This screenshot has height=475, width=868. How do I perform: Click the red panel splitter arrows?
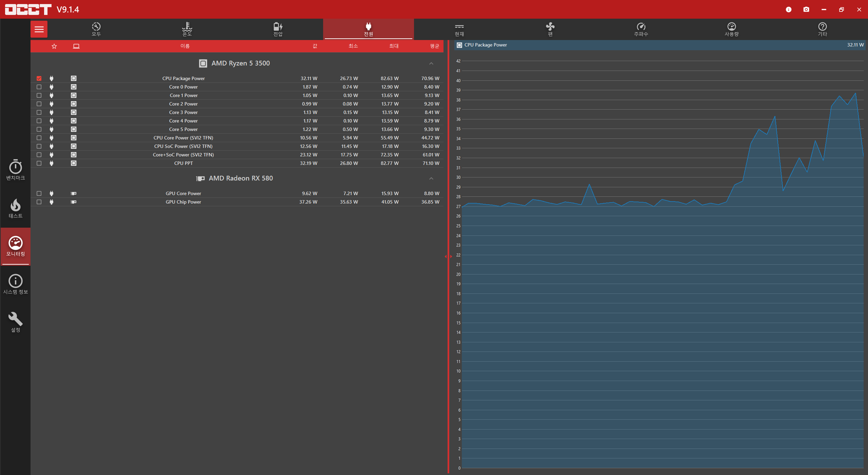[x=448, y=256]
